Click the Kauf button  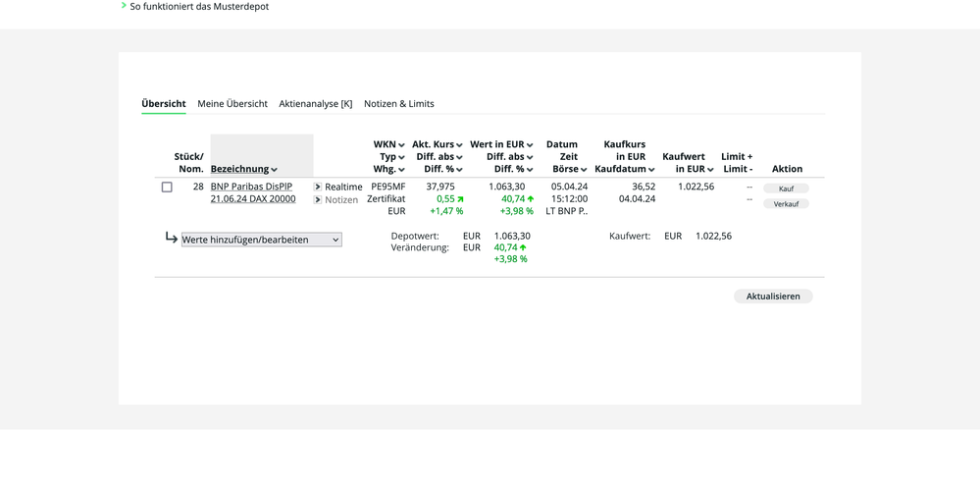[x=786, y=189]
